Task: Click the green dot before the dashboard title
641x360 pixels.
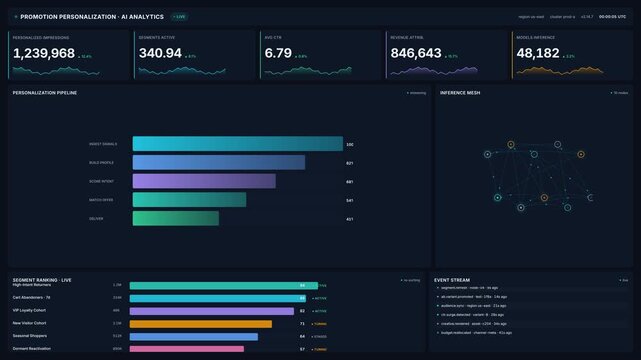Action: [x=16, y=17]
